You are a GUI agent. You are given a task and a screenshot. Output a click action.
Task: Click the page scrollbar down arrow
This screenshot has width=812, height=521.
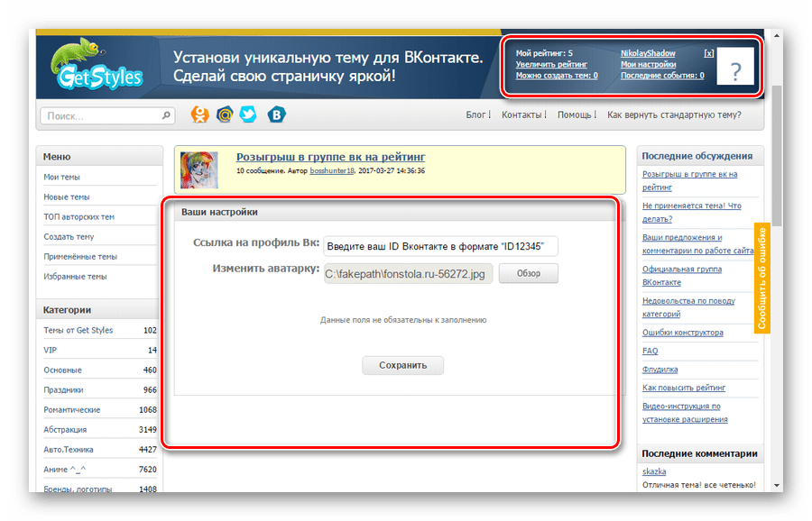pyautogui.click(x=776, y=485)
